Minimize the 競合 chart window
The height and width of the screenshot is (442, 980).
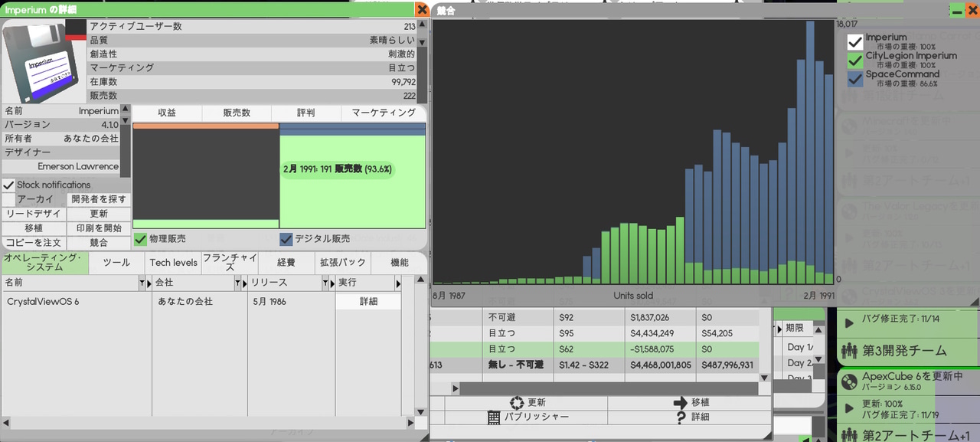957,11
